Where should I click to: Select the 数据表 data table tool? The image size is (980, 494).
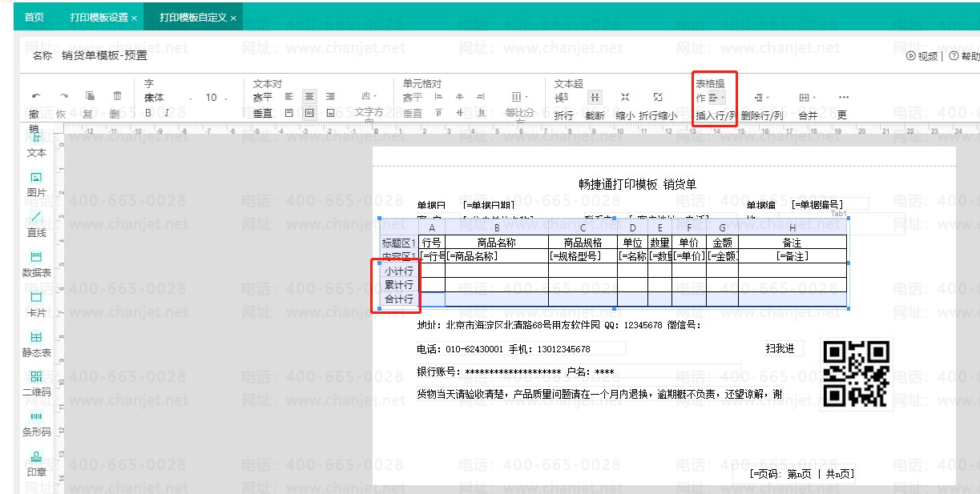[x=36, y=264]
